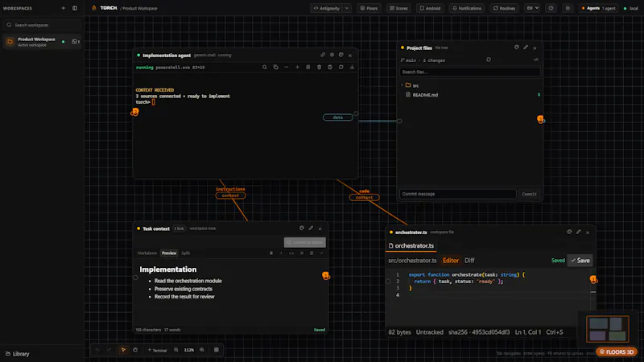This screenshot has width=644, height=362.
Task: Zoom out of the canvas
Action: pyautogui.click(x=175, y=350)
